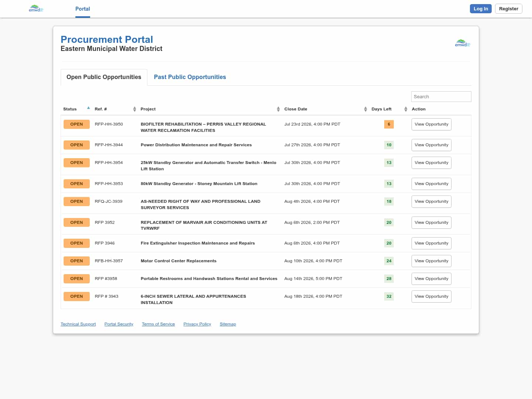
Task: Open the Privacy Policy footer link
Action: [x=197, y=324]
